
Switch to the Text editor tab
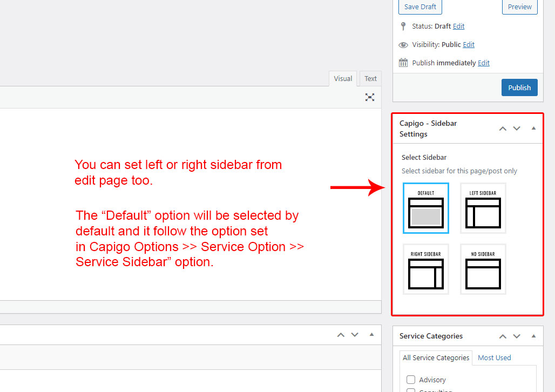(x=370, y=78)
